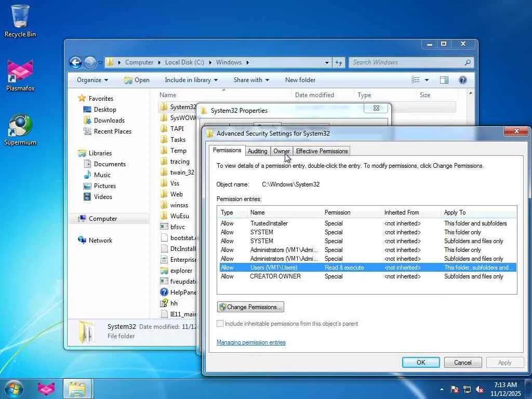The image size is (532, 399).
Task: Click Open in Explorer toolbar
Action: coord(137,80)
